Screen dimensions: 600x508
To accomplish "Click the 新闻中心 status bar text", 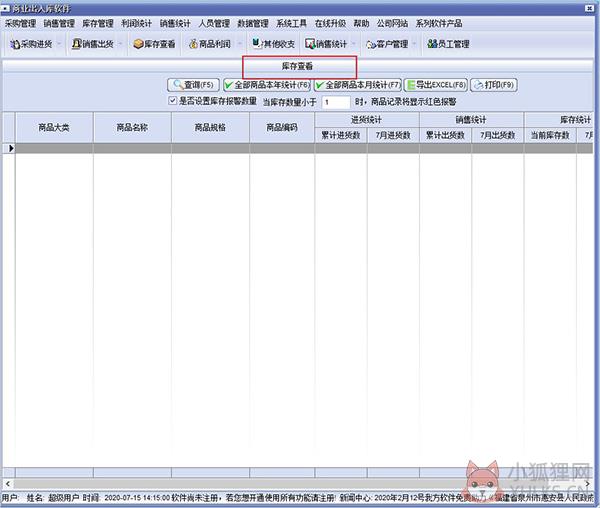I will 356,498.
